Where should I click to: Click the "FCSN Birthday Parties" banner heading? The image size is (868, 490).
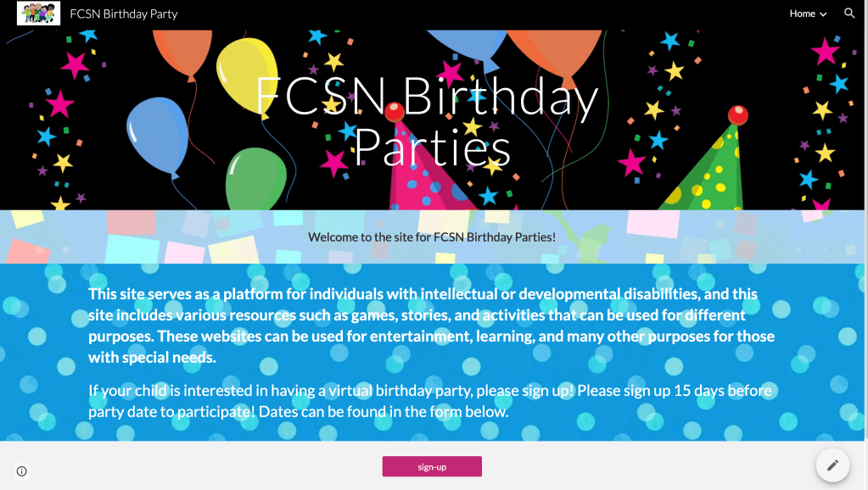428,121
